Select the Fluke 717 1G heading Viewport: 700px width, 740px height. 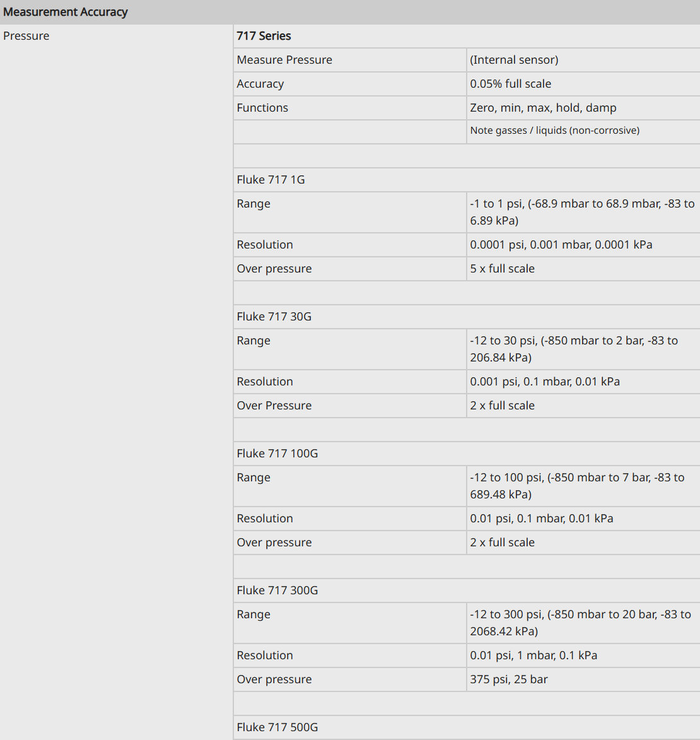coord(271,180)
